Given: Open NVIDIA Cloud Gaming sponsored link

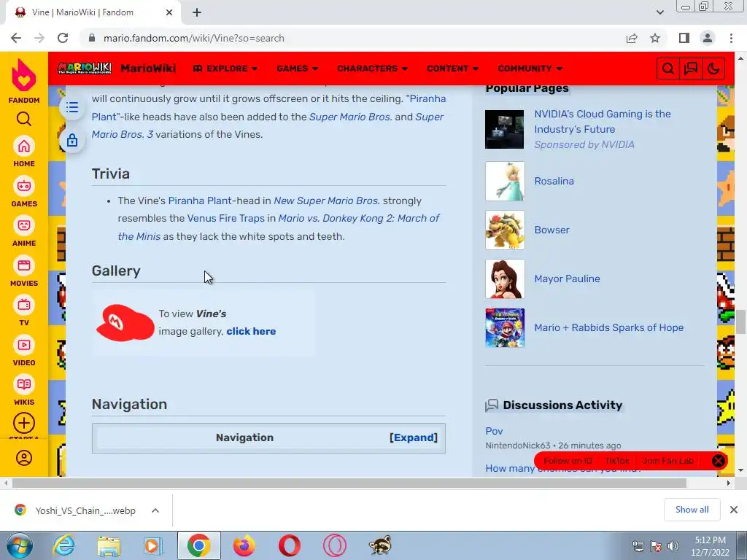Looking at the screenshot, I should coord(602,122).
